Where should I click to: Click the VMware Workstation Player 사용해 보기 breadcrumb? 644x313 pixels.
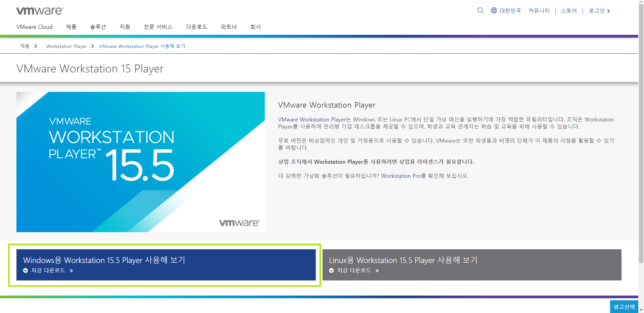coord(142,46)
